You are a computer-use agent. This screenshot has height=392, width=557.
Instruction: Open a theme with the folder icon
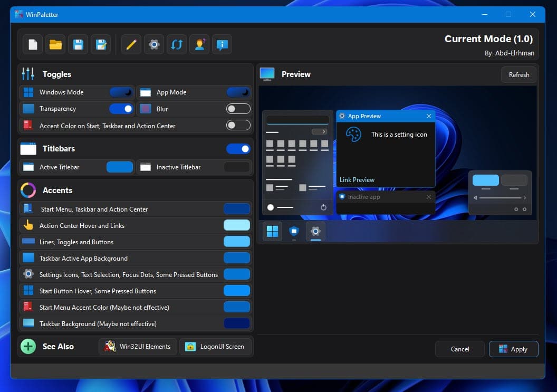(55, 45)
